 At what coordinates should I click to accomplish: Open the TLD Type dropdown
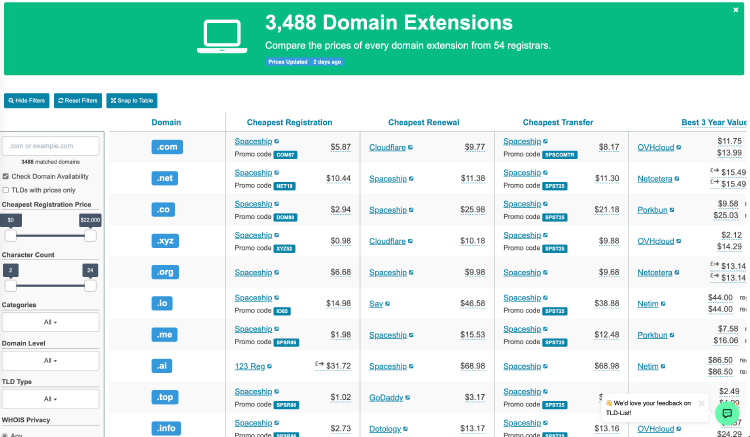[51, 399]
